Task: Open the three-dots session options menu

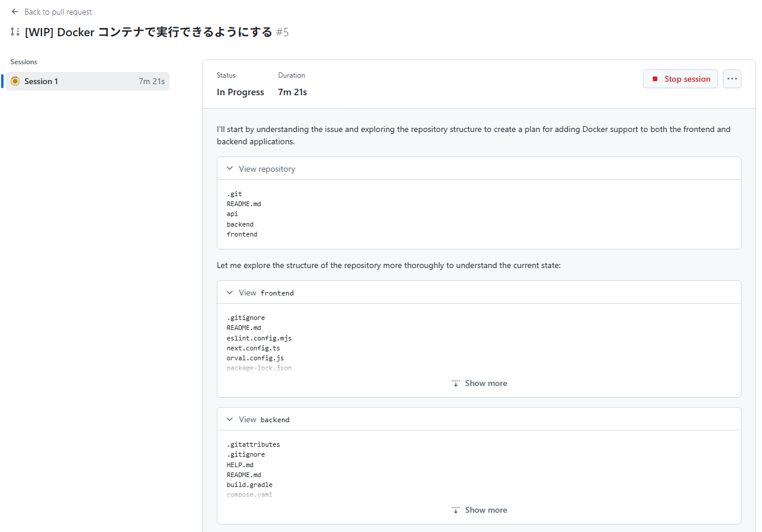Action: pos(732,79)
